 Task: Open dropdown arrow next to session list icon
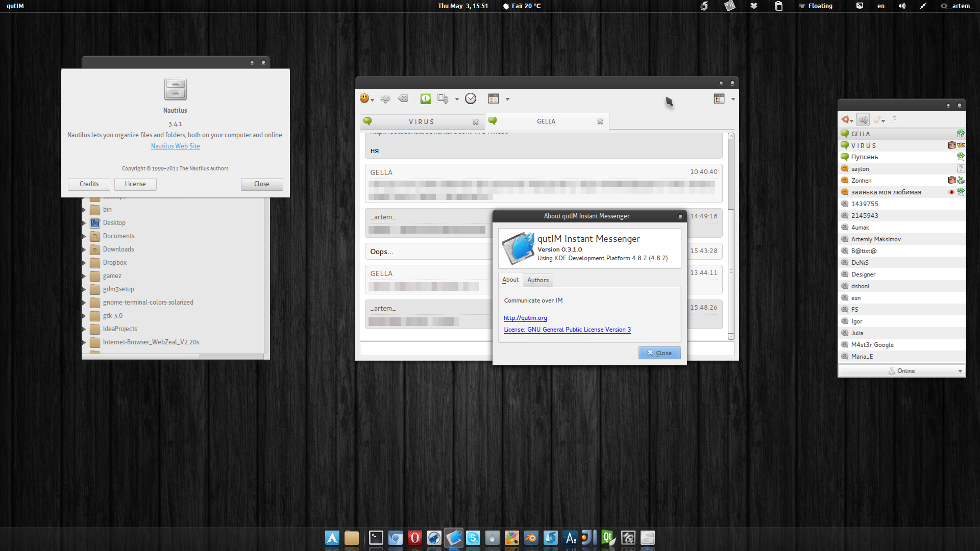coord(507,99)
